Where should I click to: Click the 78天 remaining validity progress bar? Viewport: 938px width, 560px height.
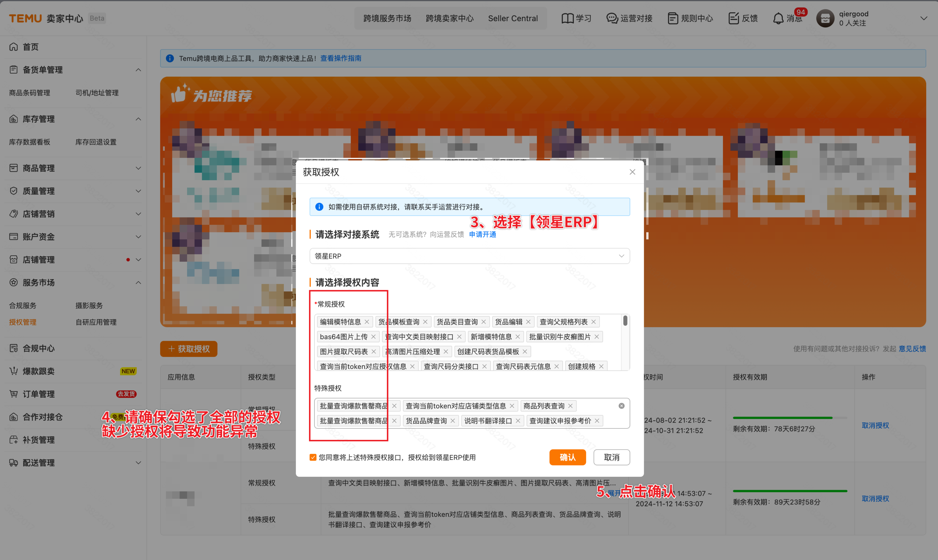[790, 418]
